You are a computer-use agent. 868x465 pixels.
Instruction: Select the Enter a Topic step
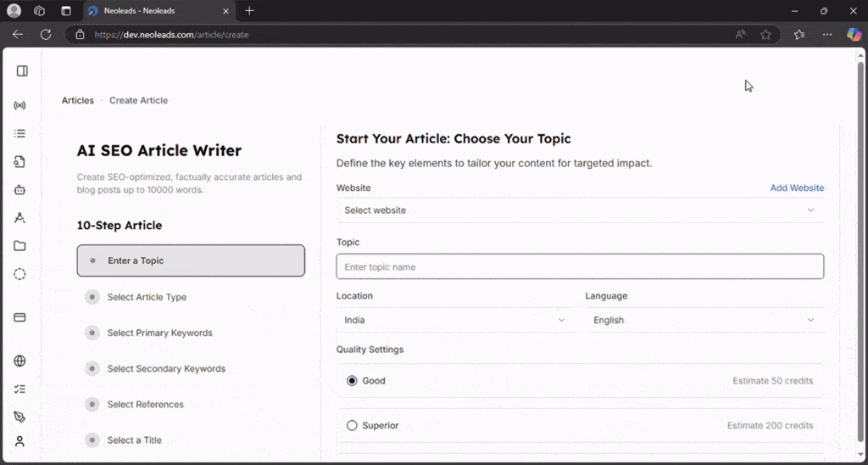point(191,261)
